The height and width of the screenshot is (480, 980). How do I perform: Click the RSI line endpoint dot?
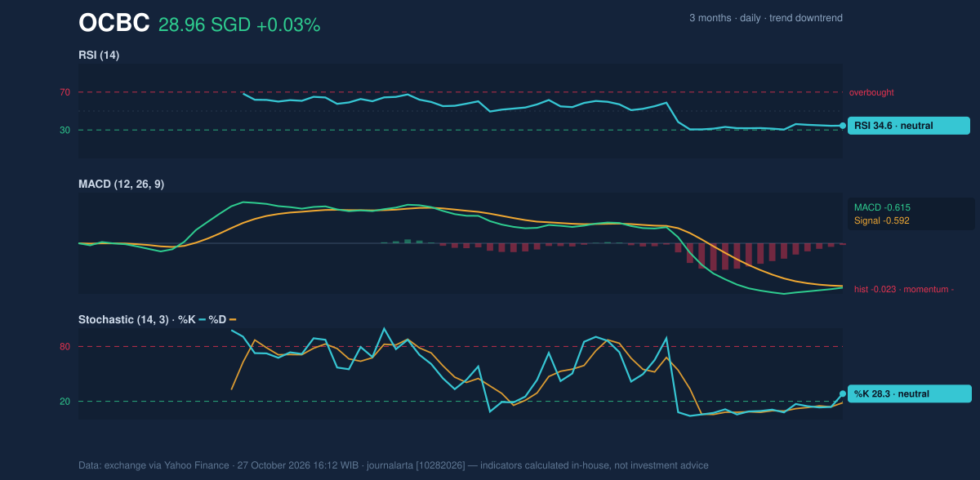843,126
